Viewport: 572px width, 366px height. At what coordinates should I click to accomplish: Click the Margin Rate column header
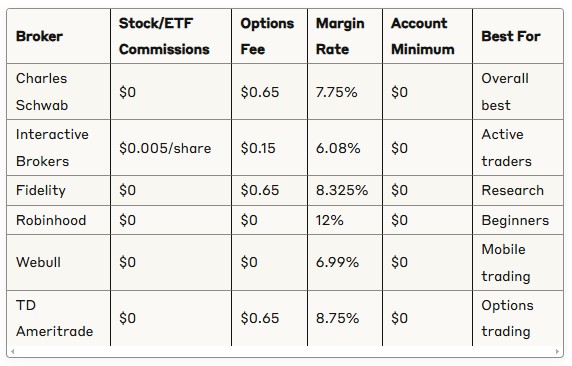[345, 36]
